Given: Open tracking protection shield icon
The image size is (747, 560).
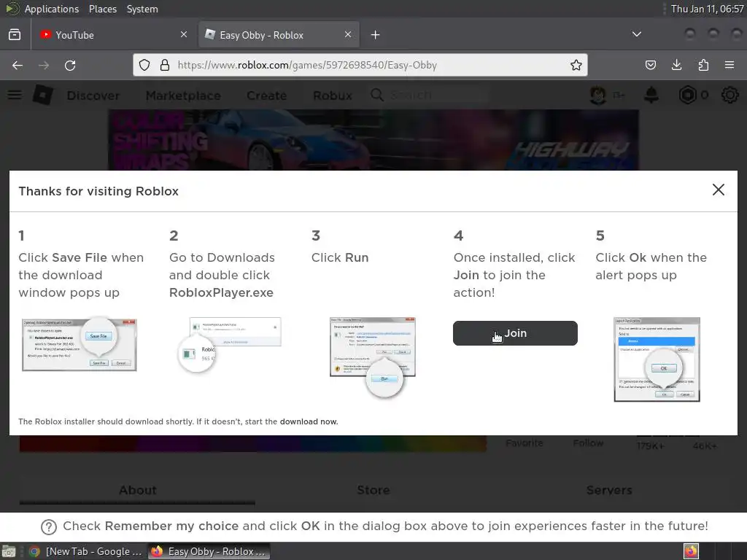Looking at the screenshot, I should (x=144, y=65).
